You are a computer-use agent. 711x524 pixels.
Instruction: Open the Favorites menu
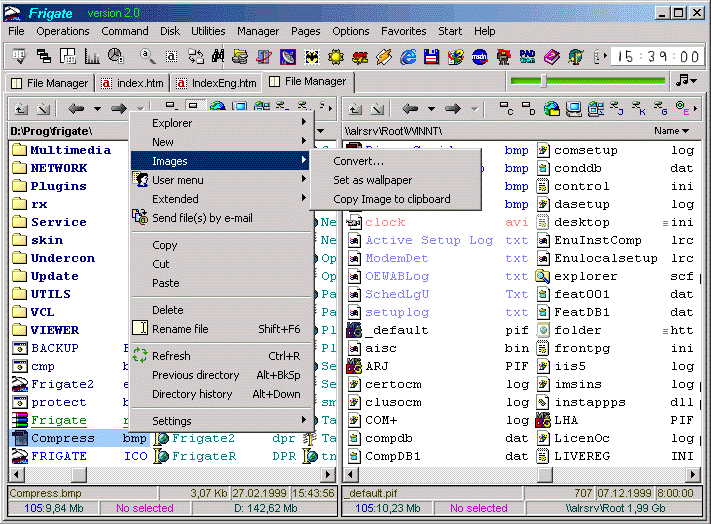(404, 31)
